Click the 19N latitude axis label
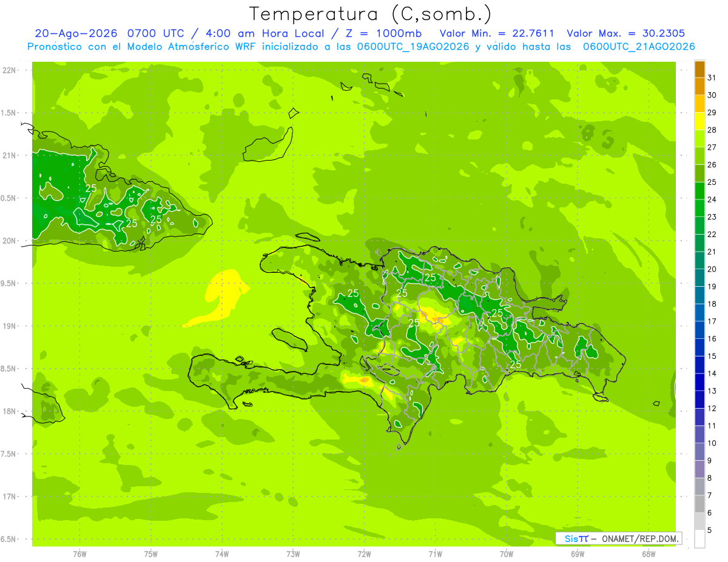Viewport: 728px width, 562px height. click(x=10, y=326)
